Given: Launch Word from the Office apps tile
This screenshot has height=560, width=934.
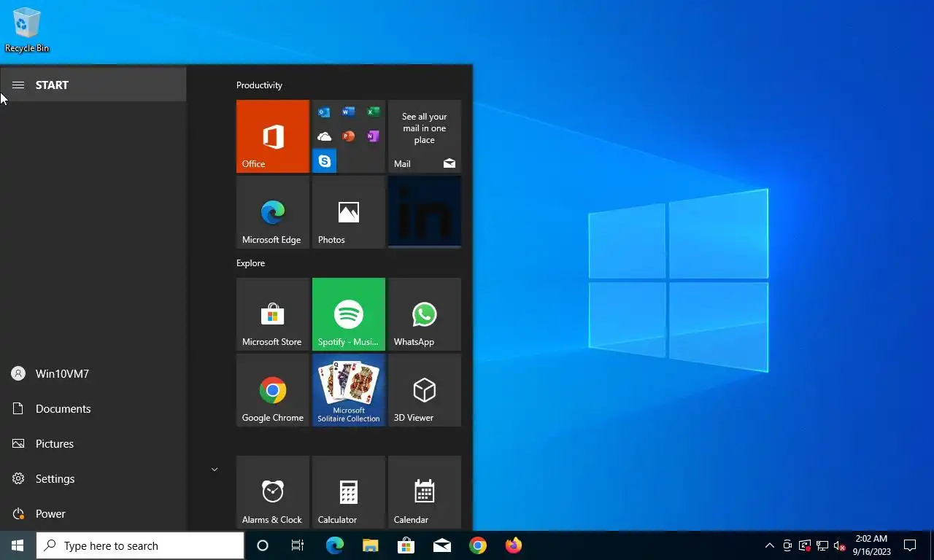Looking at the screenshot, I should 349,112.
